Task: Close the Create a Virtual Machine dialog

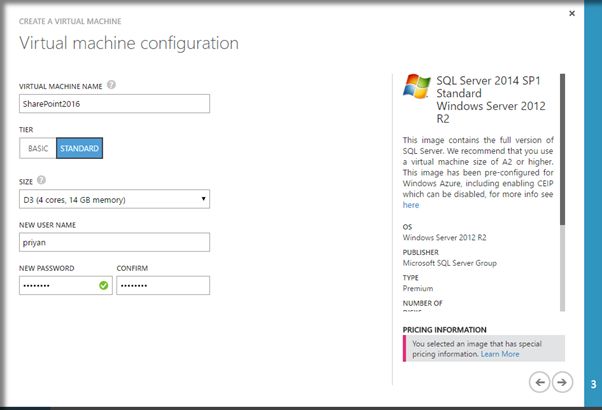Action: click(571, 14)
